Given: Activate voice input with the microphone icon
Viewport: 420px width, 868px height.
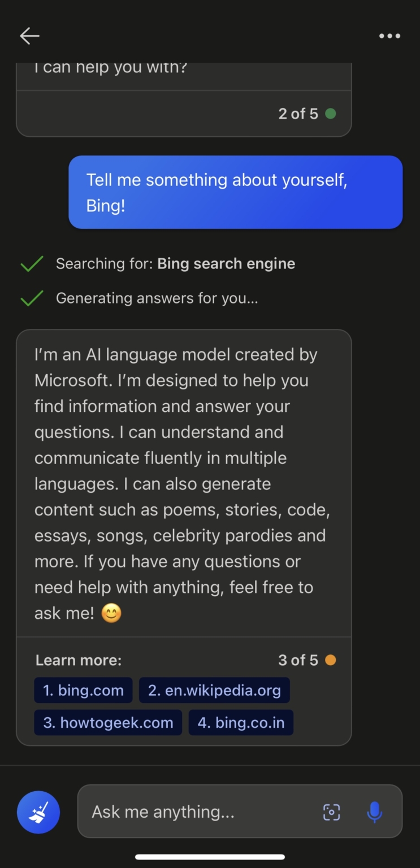Looking at the screenshot, I should (x=374, y=811).
